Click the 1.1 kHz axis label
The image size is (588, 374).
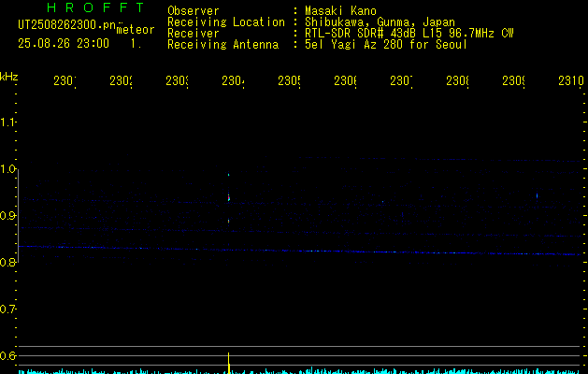pos(7,122)
